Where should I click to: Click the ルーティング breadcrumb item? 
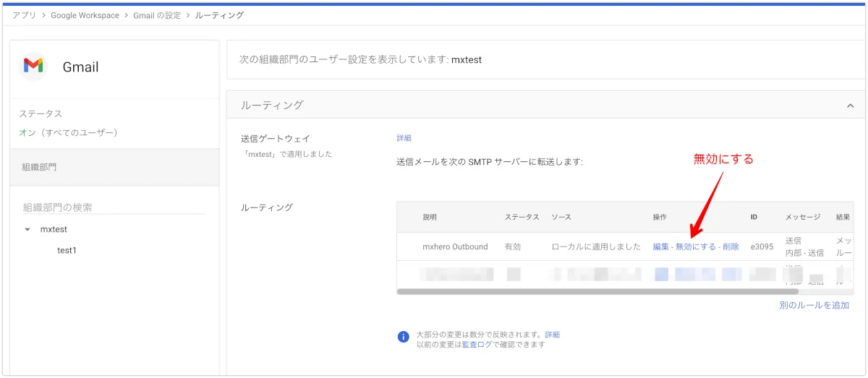(x=219, y=15)
